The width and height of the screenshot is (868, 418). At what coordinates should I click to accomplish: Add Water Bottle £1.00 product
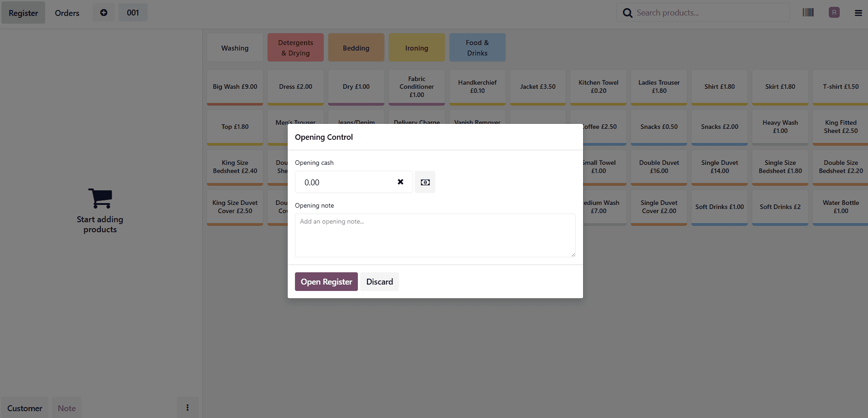pyautogui.click(x=841, y=207)
